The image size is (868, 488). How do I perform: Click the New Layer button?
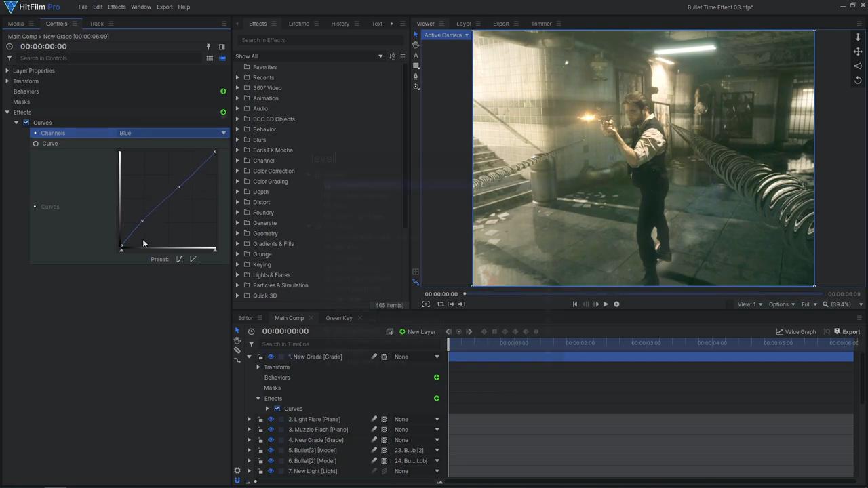click(417, 332)
